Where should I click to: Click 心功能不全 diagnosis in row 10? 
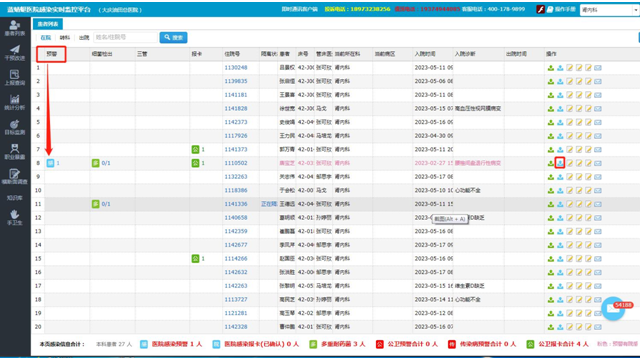pyautogui.click(x=467, y=190)
